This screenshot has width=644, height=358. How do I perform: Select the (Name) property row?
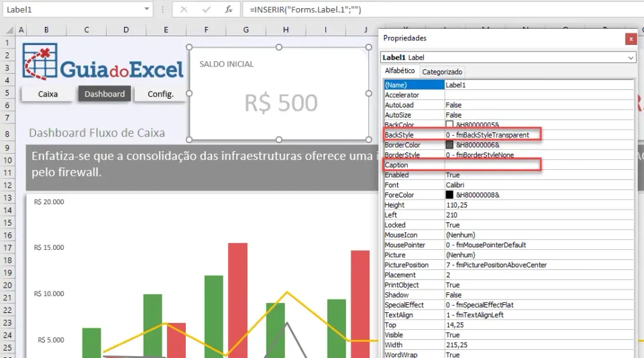508,85
